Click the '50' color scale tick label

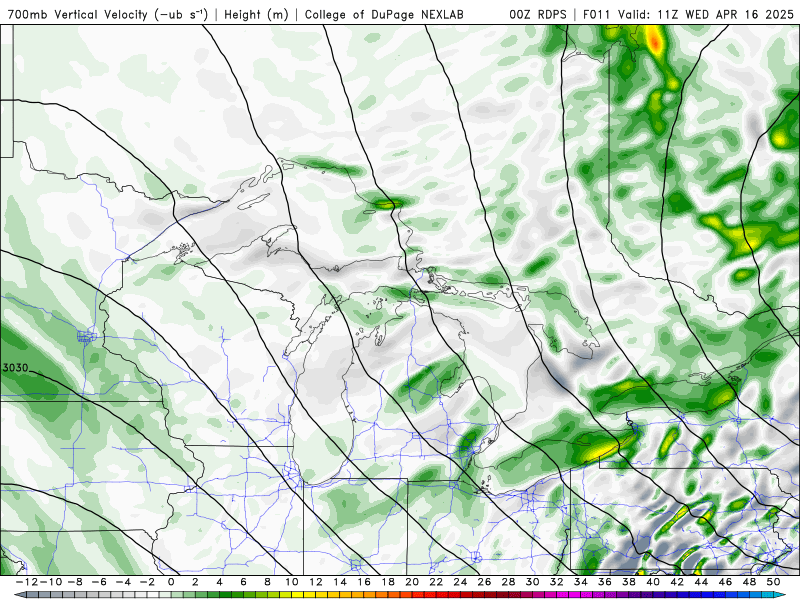pos(773,582)
